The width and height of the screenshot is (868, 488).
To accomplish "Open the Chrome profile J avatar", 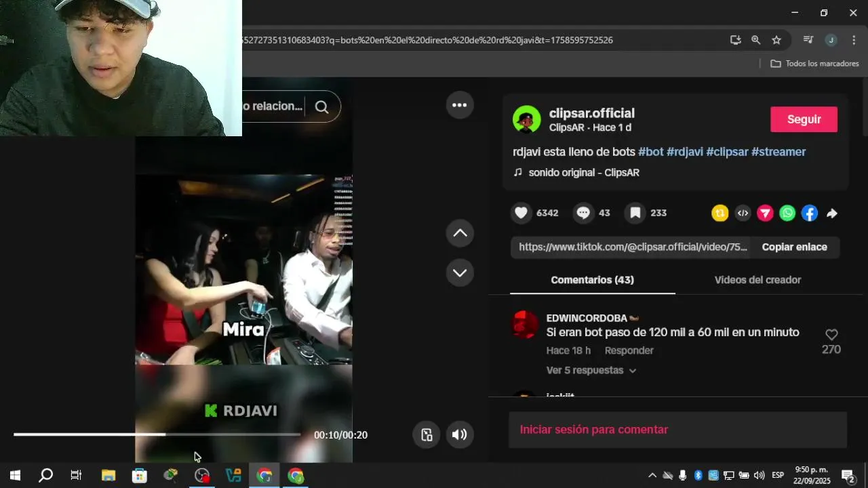I will click(x=831, y=40).
